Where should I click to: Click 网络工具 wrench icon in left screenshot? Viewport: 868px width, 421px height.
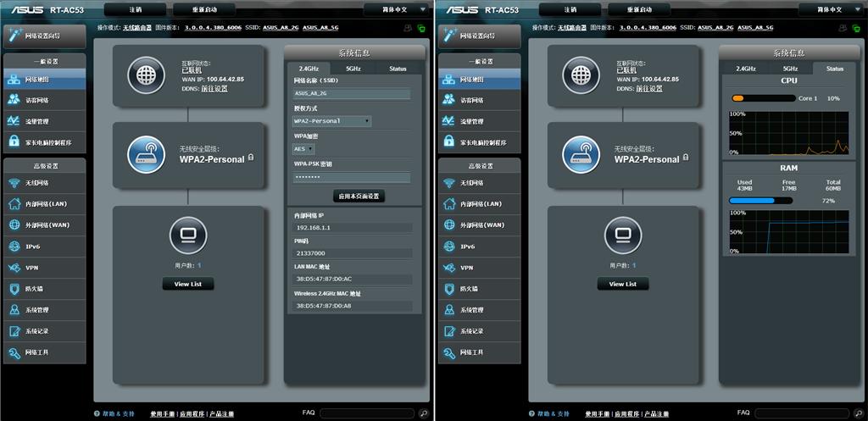(x=14, y=352)
